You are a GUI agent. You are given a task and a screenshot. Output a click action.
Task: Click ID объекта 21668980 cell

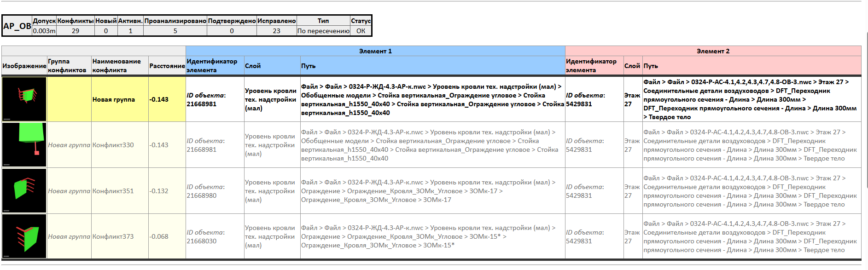coord(215,190)
